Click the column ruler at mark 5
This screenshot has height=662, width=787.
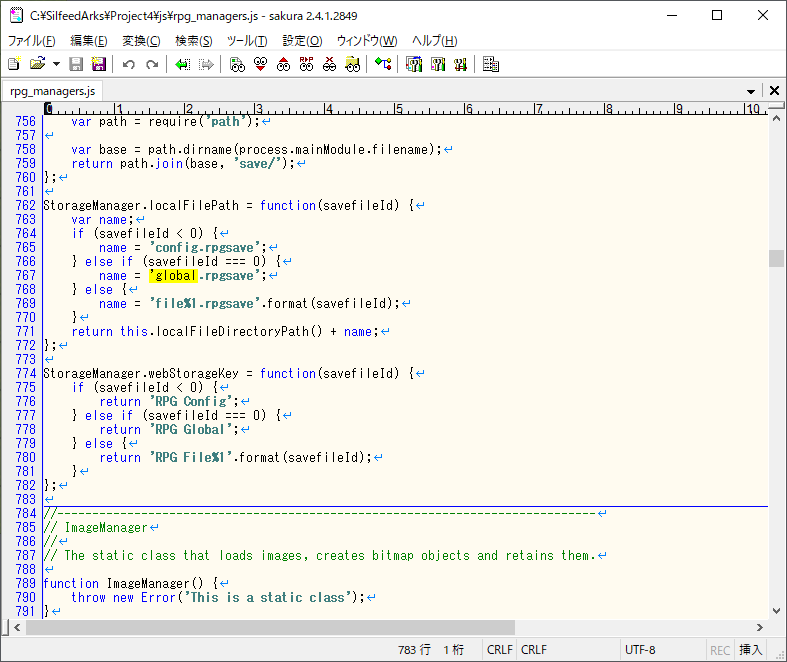(x=398, y=108)
